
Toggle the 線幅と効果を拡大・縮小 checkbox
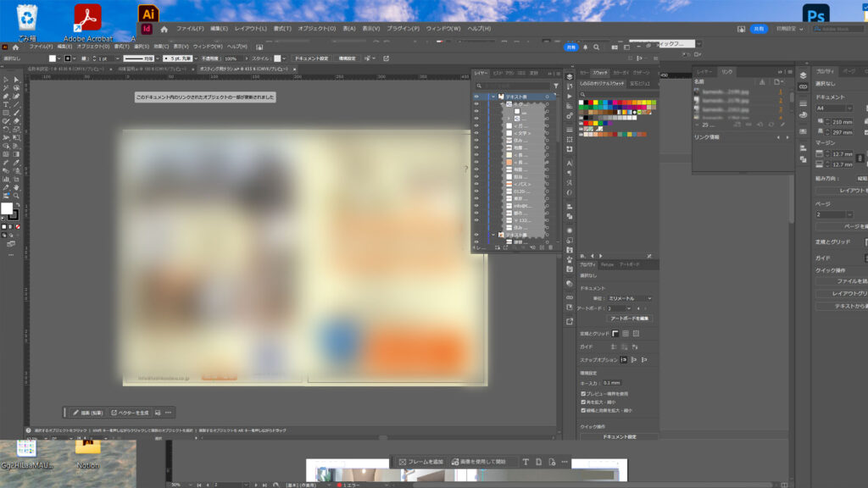(583, 411)
